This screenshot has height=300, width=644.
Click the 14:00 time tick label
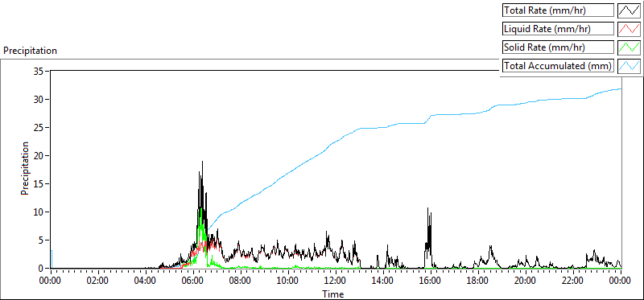[x=383, y=282]
